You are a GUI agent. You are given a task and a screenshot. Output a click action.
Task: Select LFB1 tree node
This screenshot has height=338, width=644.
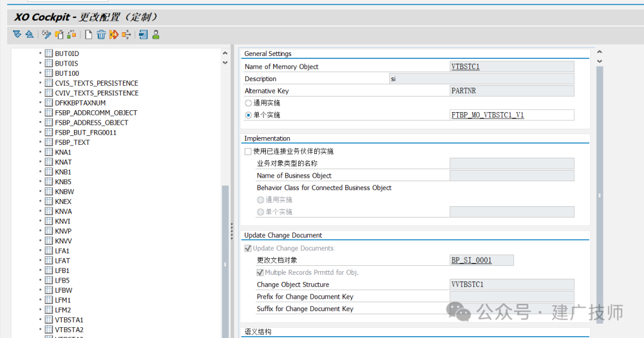pos(62,270)
